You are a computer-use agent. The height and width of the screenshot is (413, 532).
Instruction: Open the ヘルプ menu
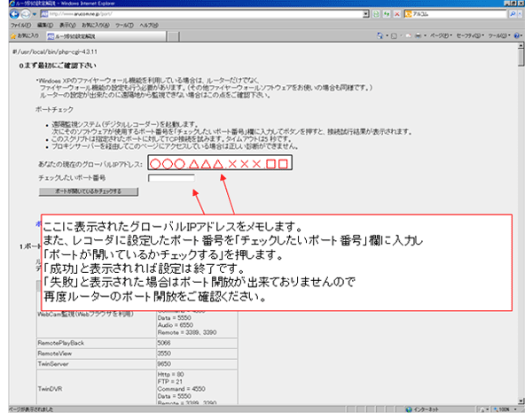coord(149,26)
